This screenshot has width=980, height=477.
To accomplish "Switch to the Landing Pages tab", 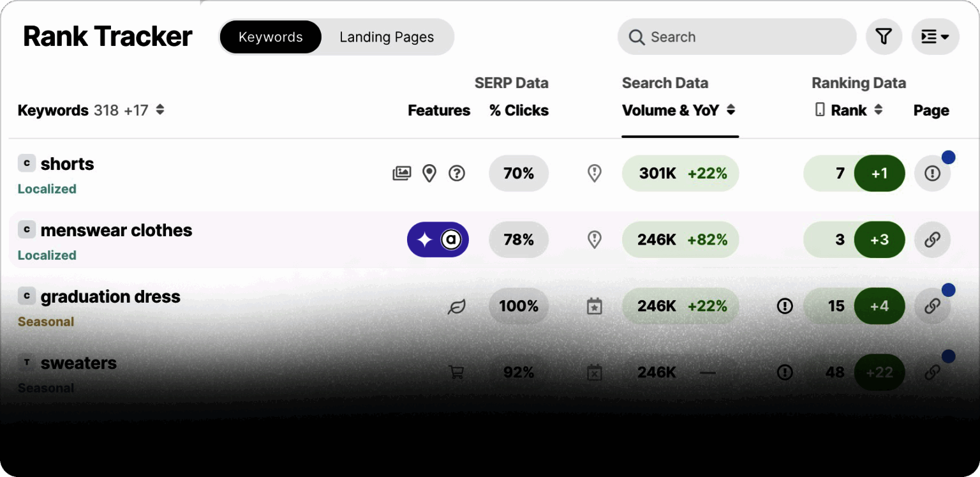I will (387, 37).
